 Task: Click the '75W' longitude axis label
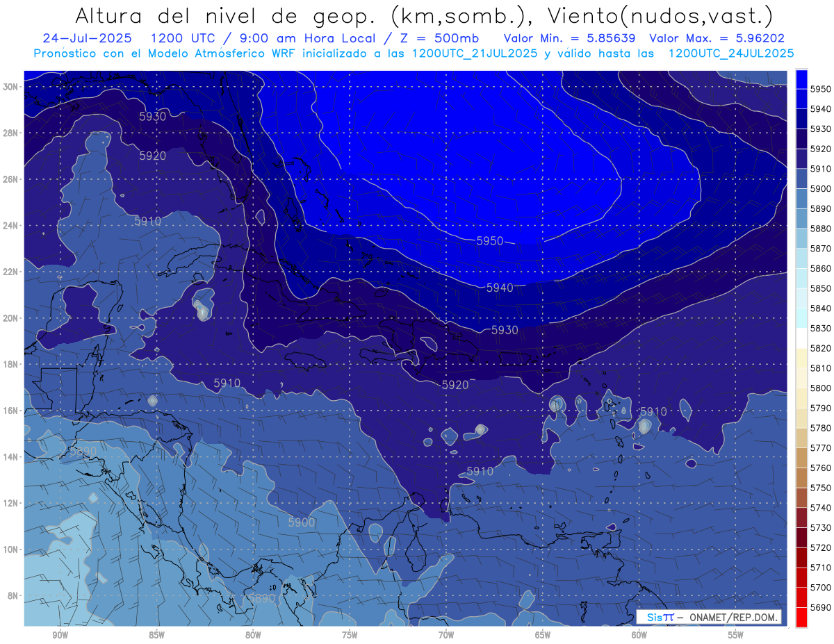350,635
